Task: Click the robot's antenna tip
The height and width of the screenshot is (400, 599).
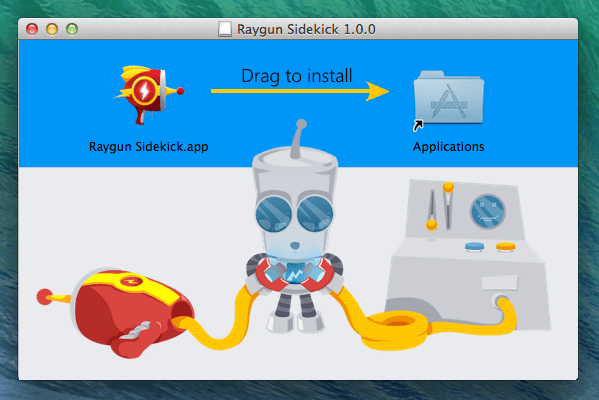Action: [301, 124]
